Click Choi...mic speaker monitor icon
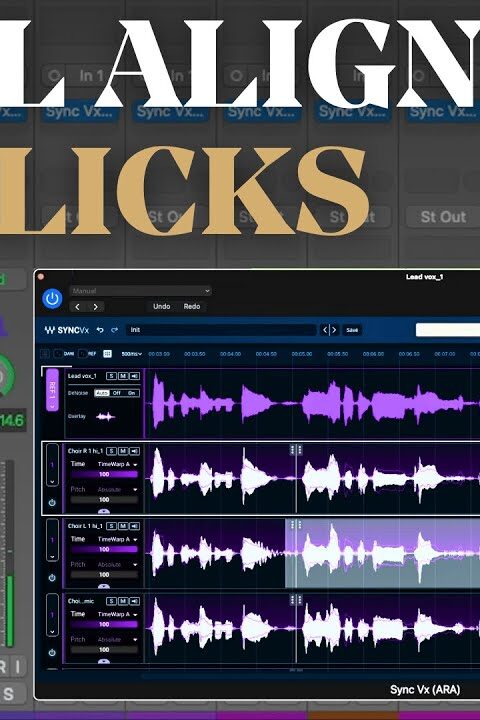 [x=134, y=601]
